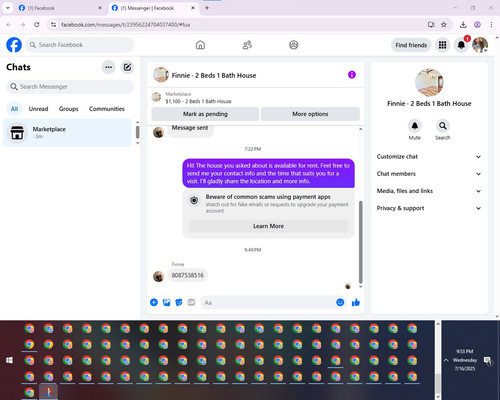Start a new message with compose icon

(x=127, y=67)
